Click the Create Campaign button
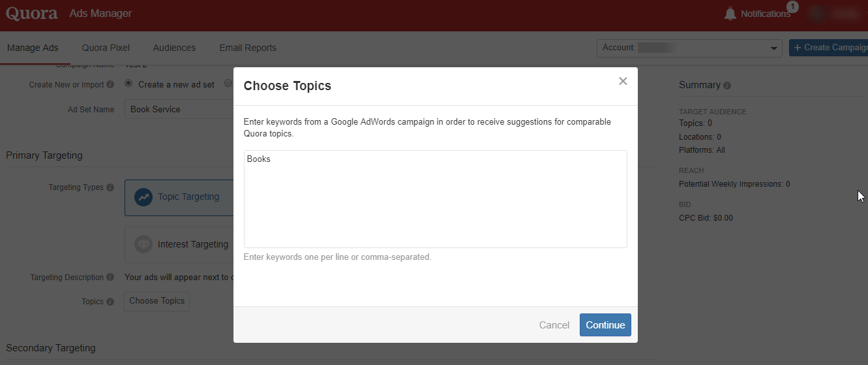868x365 pixels. (x=828, y=48)
